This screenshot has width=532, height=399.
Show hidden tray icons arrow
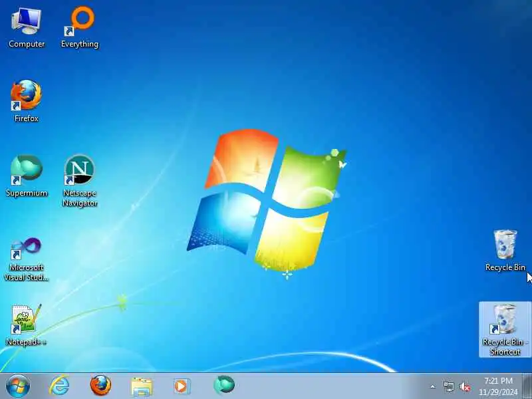pyautogui.click(x=433, y=386)
